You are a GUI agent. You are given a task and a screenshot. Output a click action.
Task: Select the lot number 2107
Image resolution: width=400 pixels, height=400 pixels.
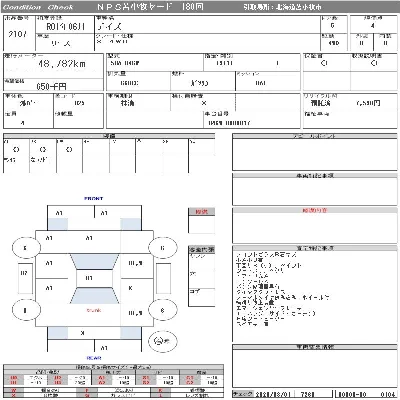pyautogui.click(x=17, y=34)
